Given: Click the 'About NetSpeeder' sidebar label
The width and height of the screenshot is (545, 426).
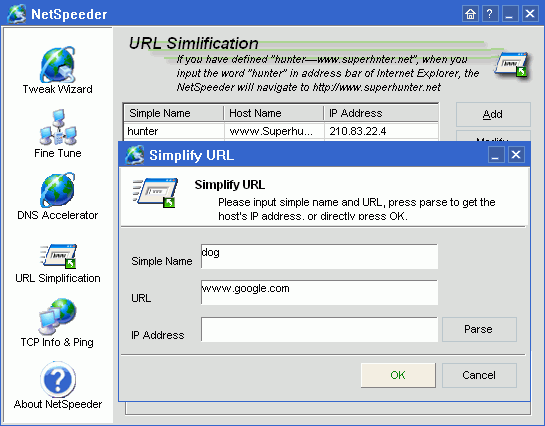Looking at the screenshot, I should click(58, 404).
